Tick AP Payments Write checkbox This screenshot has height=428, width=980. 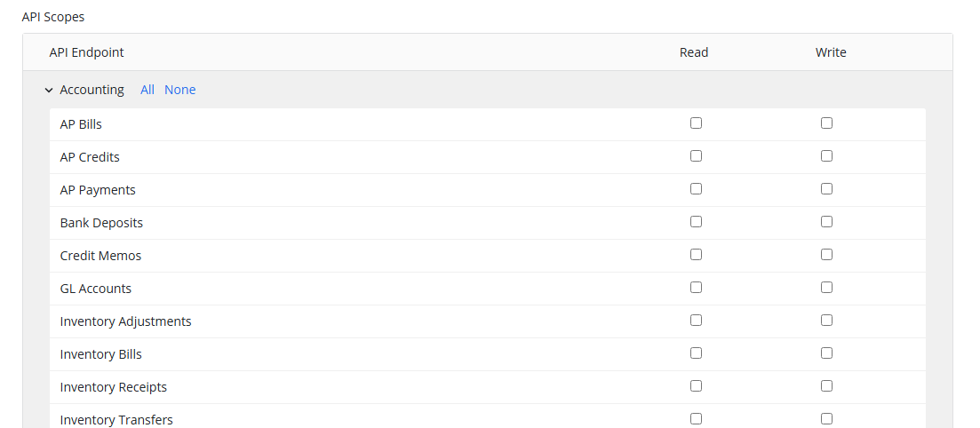(826, 189)
